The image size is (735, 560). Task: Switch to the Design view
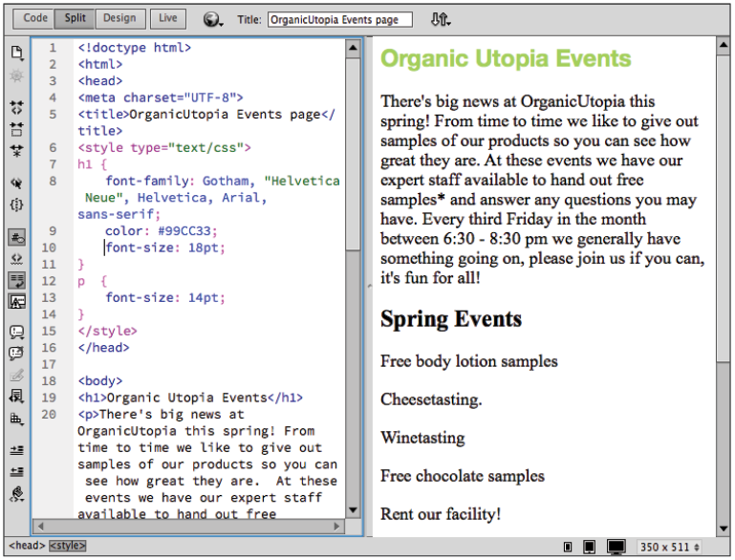(119, 18)
